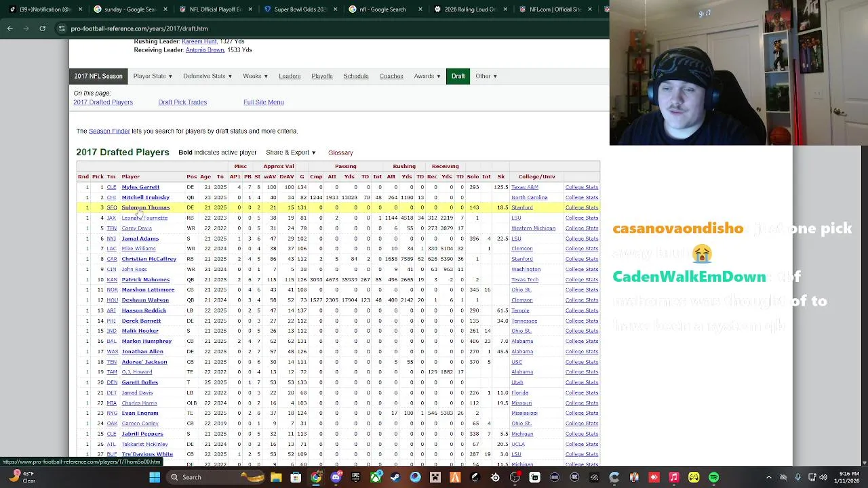This screenshot has height=488, width=868.
Task: Open Steam from the taskbar
Action: tap(395, 477)
